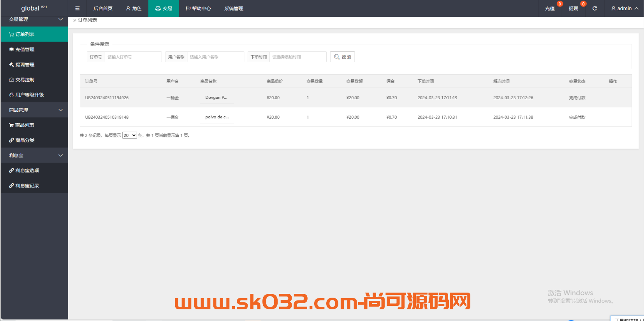
Task: Click the flag icon next to 帮助中心
Action: [x=188, y=8]
